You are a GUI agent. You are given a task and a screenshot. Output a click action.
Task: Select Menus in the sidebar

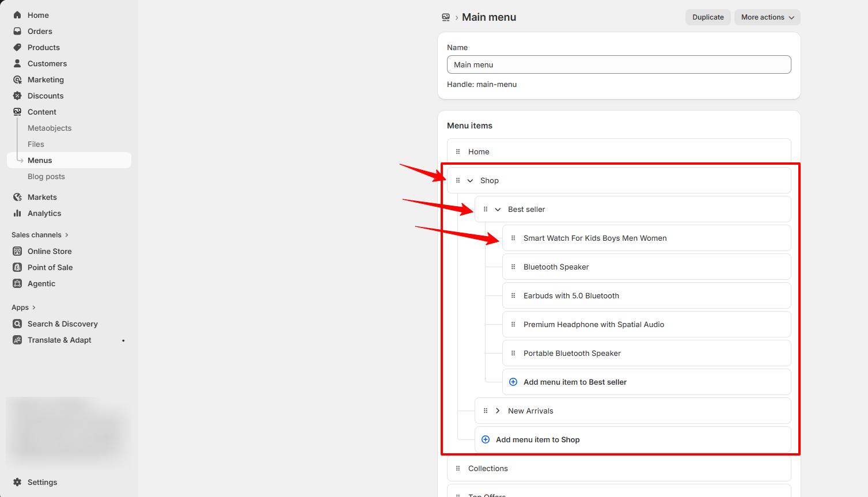click(69, 160)
